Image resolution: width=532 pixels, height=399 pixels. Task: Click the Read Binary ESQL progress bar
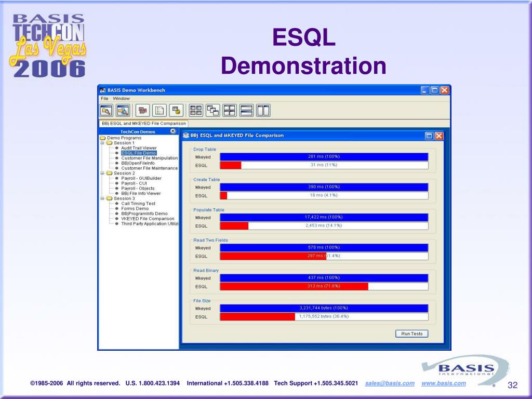click(x=324, y=286)
